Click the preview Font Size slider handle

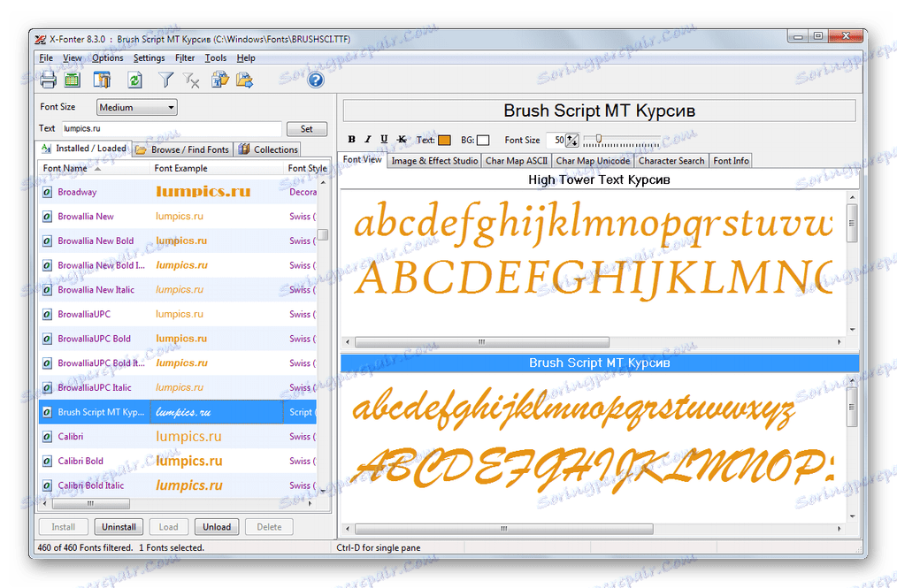click(599, 139)
